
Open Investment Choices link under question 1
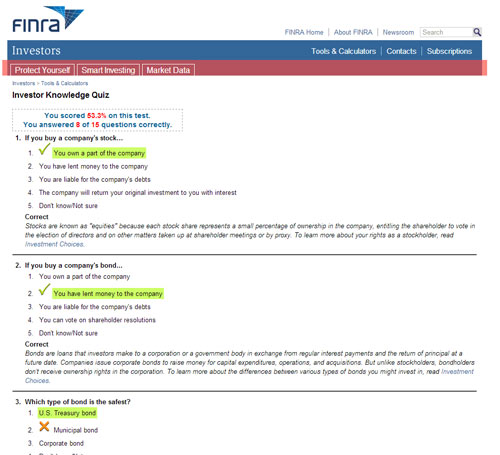click(x=55, y=244)
